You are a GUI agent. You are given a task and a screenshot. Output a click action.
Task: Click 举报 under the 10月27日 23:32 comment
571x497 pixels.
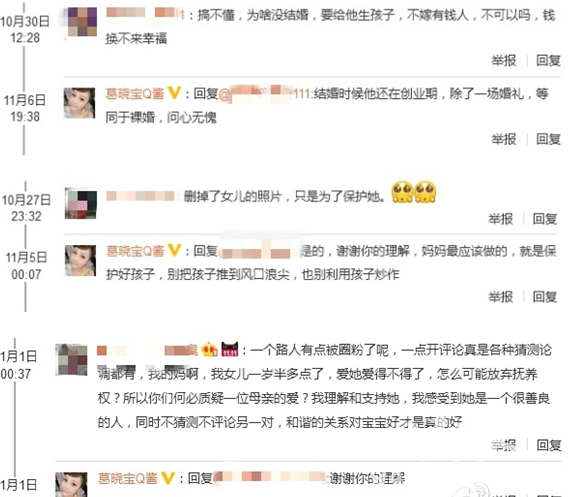[501, 219]
